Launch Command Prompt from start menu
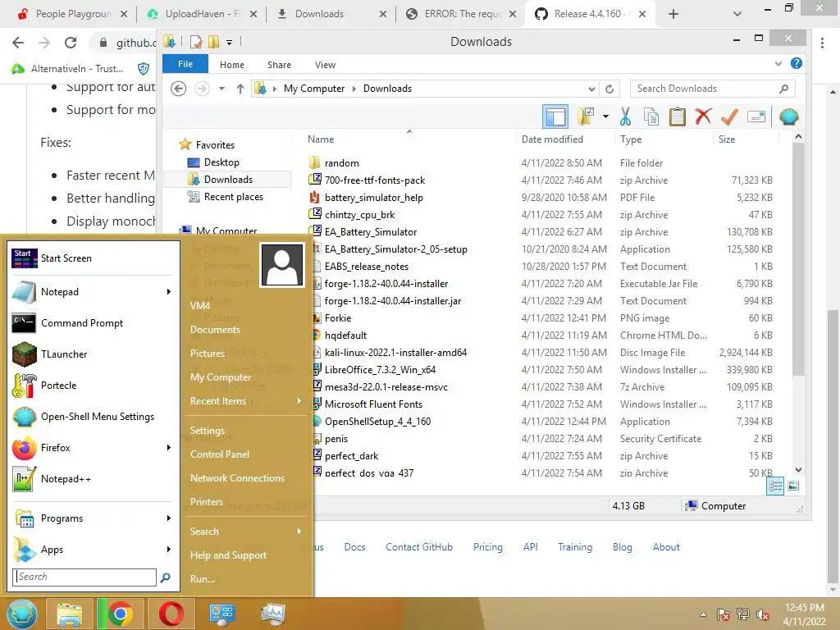Image resolution: width=840 pixels, height=630 pixels. tap(94, 323)
